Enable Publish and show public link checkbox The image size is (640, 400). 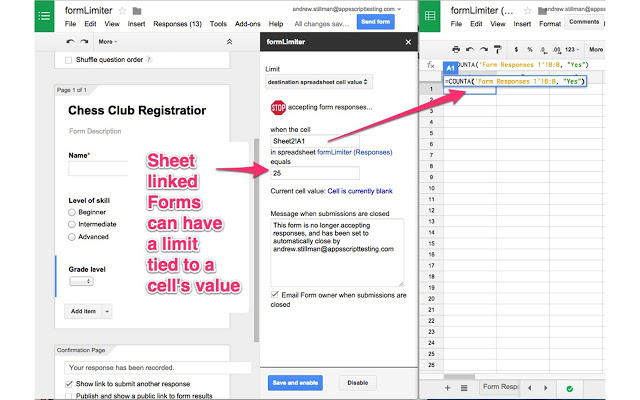(69, 396)
